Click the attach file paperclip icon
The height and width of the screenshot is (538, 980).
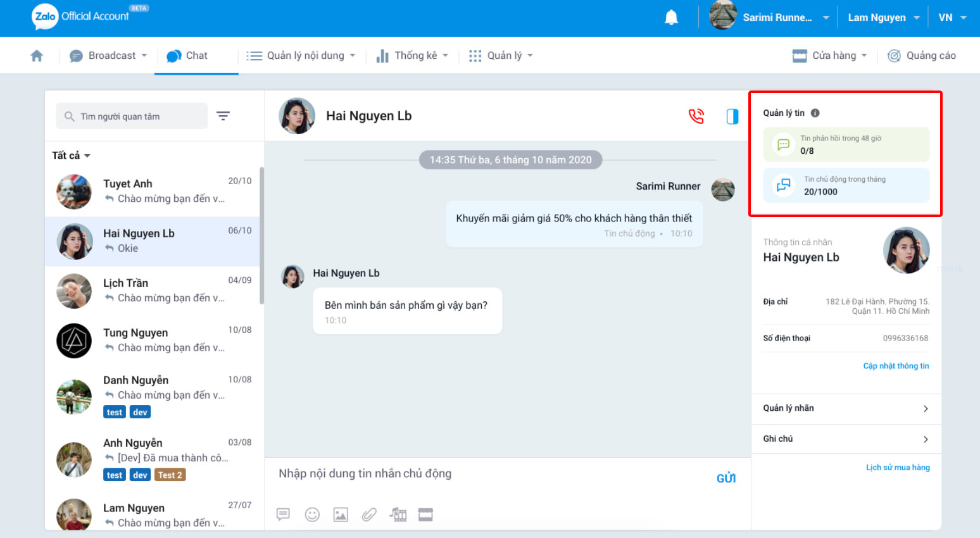[x=369, y=515]
